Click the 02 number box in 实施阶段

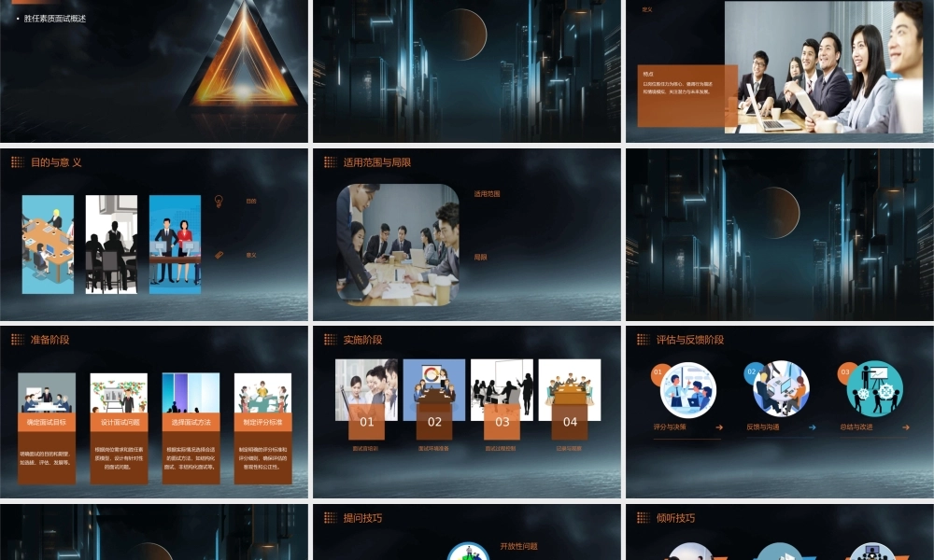pos(434,422)
